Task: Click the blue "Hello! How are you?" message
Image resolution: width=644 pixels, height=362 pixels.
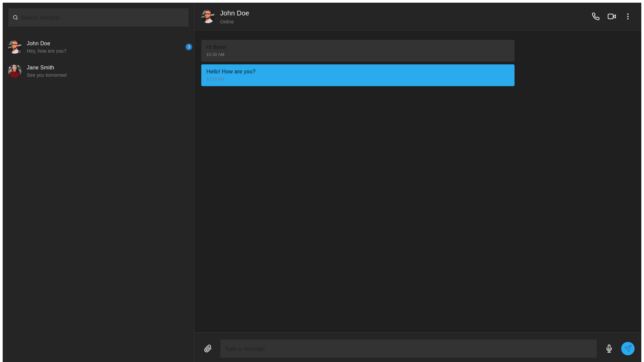Action: point(358,75)
